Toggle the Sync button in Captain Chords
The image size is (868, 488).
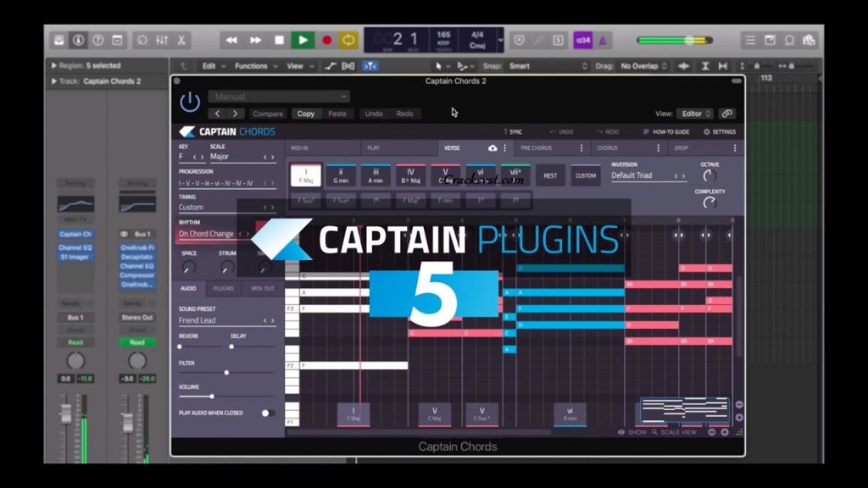513,131
